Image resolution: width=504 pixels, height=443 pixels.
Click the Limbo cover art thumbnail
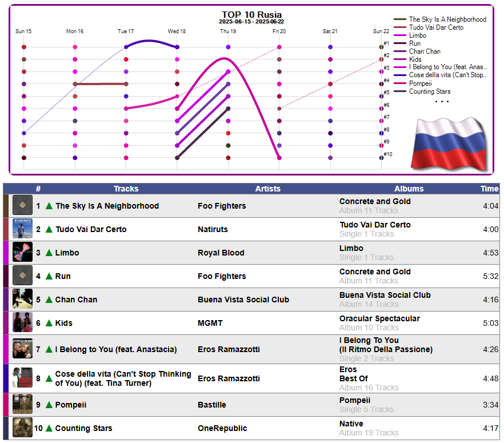tap(22, 252)
